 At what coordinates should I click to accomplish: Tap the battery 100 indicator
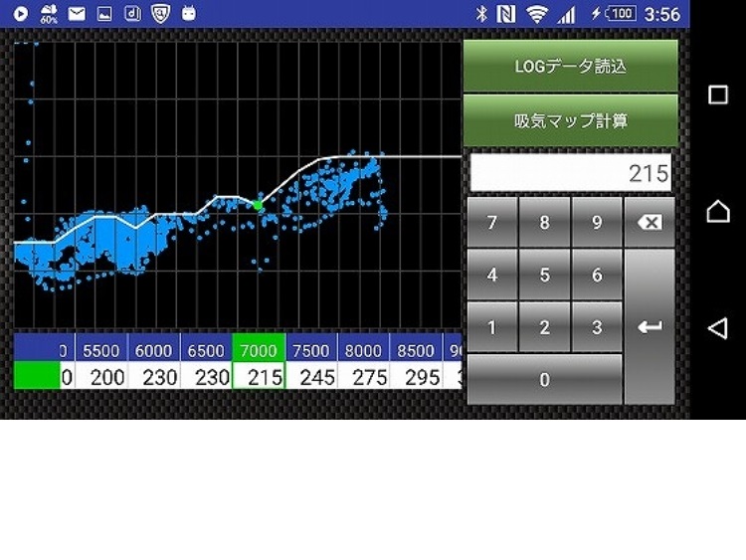tap(621, 13)
